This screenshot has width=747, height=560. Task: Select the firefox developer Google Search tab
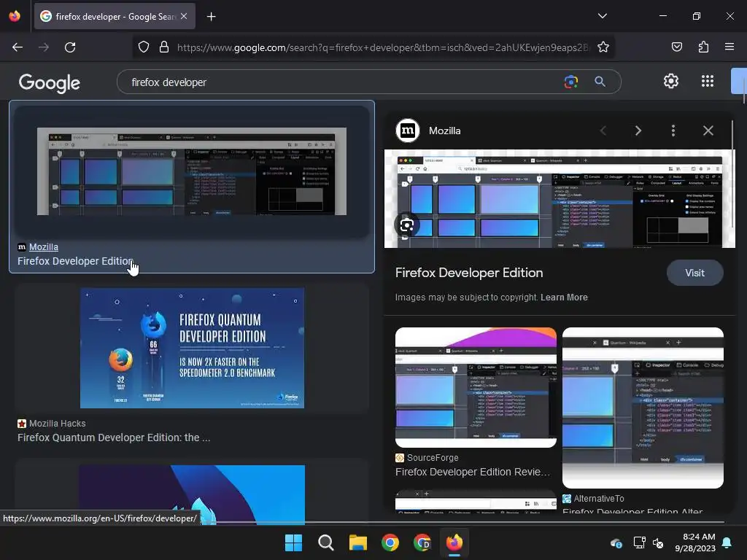pyautogui.click(x=115, y=16)
